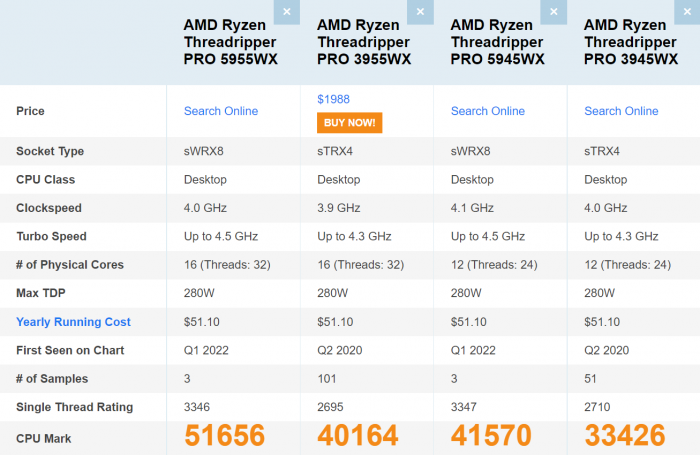Image resolution: width=700 pixels, height=455 pixels.
Task: Open the $1988 price link
Action: point(335,100)
